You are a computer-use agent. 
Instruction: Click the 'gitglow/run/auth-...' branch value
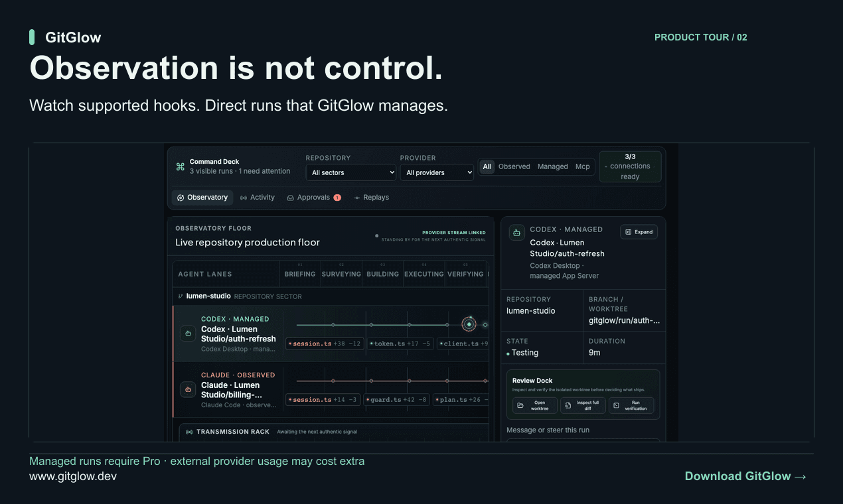625,320
